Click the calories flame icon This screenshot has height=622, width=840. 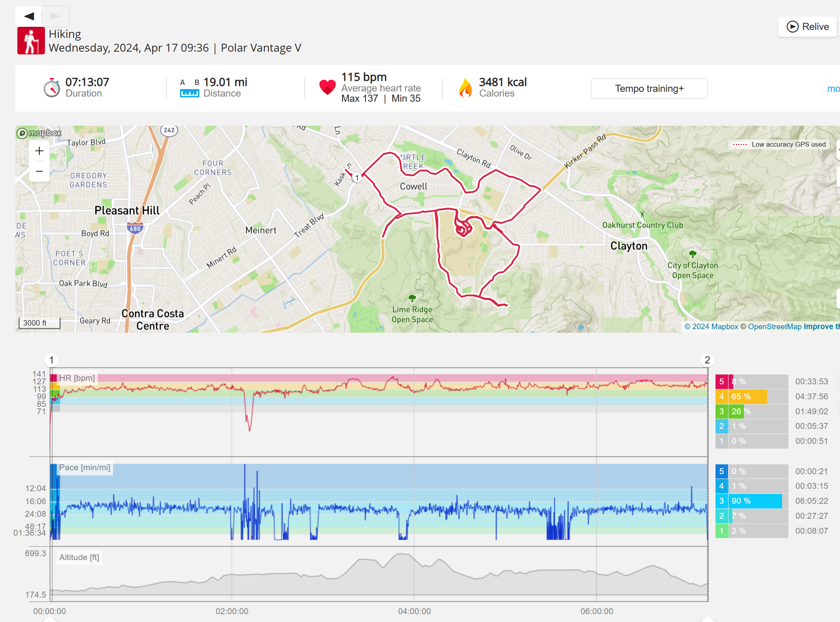click(465, 88)
